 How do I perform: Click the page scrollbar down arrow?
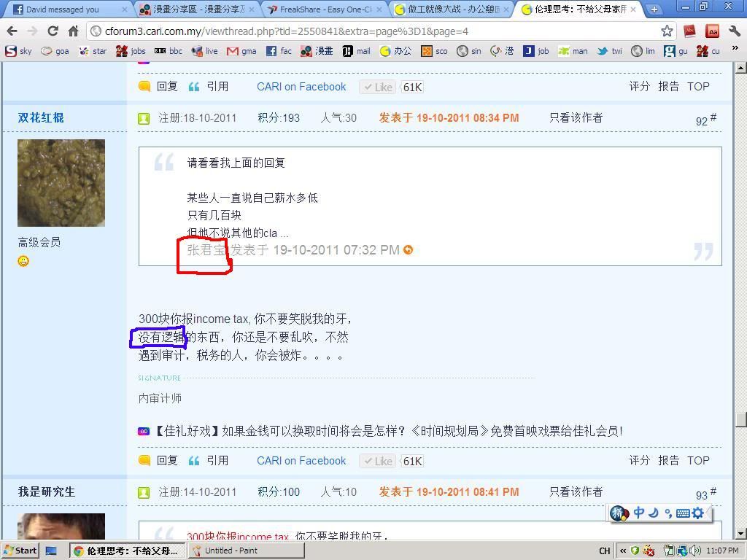pos(740,534)
